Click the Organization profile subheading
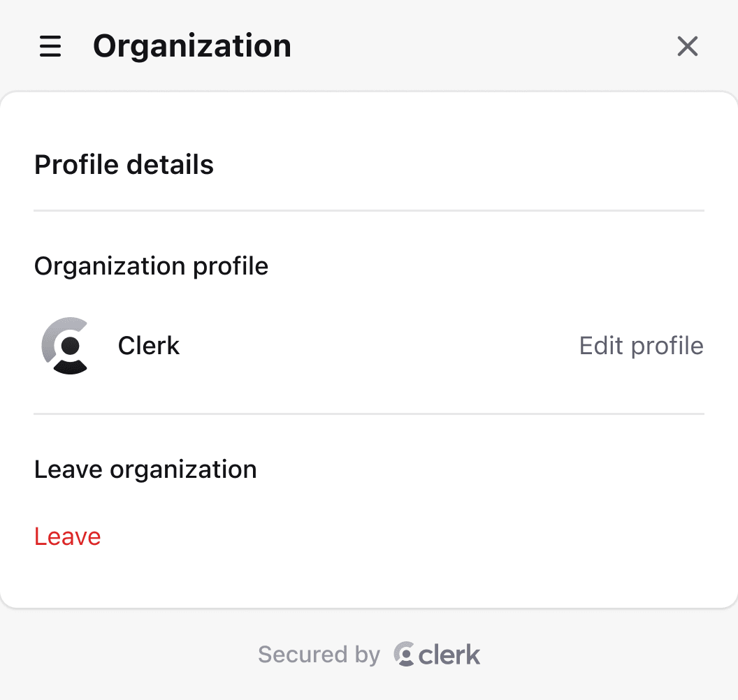 tap(151, 266)
